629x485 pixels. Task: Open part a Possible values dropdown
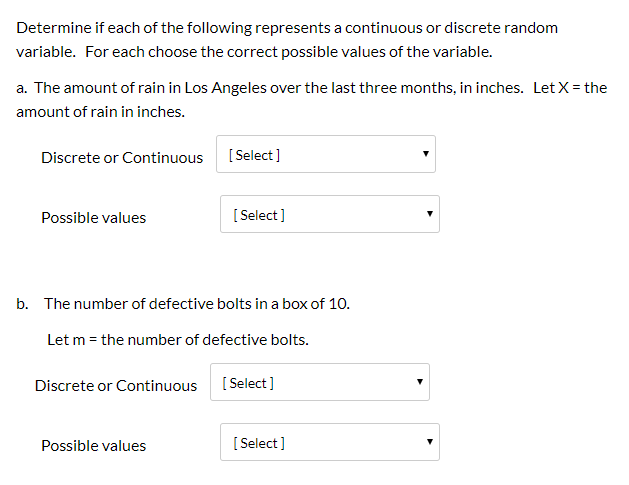pyautogui.click(x=330, y=214)
